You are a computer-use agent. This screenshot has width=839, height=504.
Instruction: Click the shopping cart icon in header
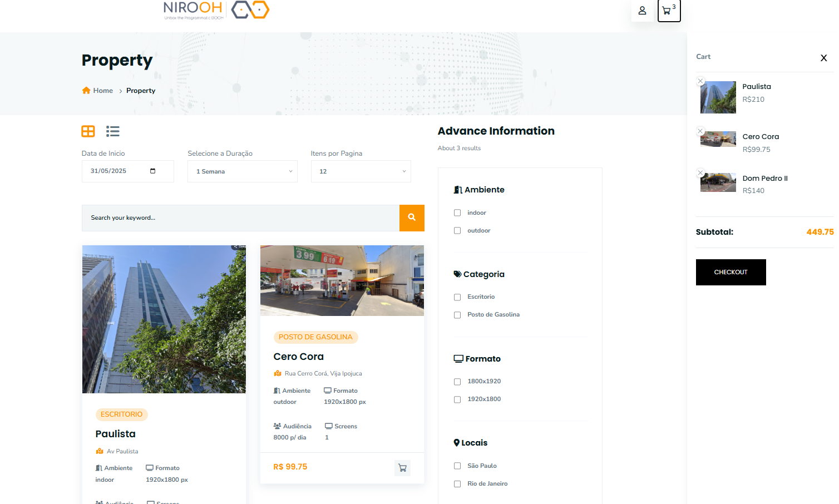pos(668,11)
